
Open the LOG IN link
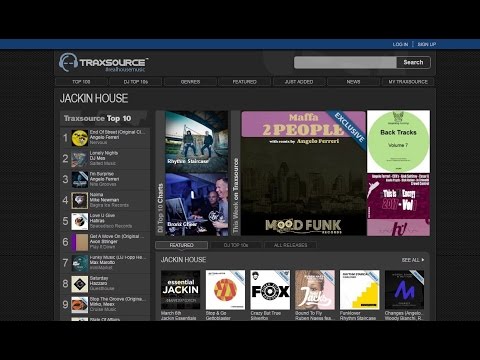pos(400,44)
